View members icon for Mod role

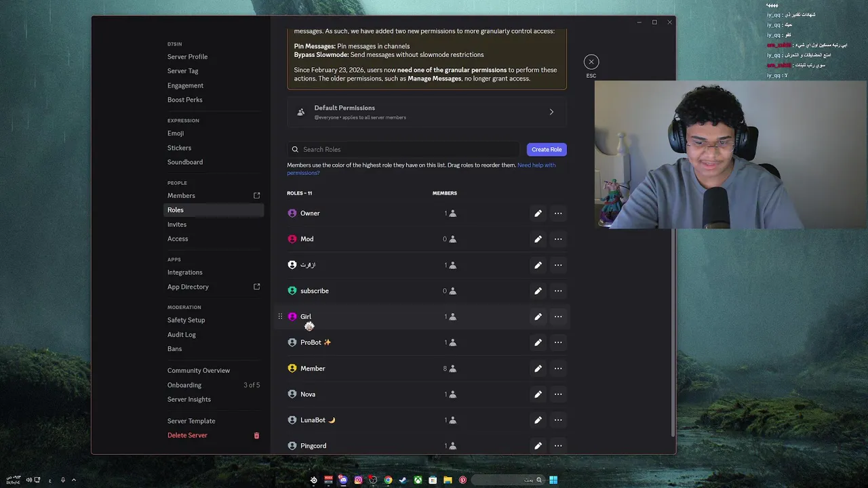pos(452,239)
